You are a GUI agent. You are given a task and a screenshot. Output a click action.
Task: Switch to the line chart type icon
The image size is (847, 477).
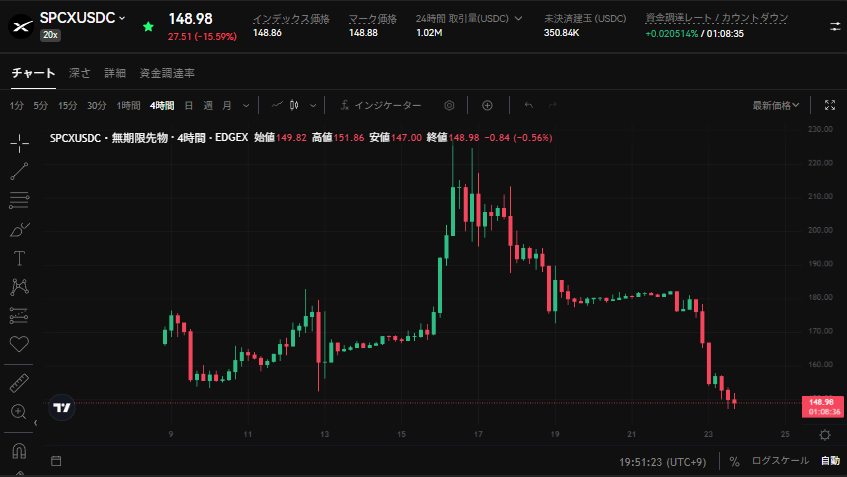(x=277, y=105)
